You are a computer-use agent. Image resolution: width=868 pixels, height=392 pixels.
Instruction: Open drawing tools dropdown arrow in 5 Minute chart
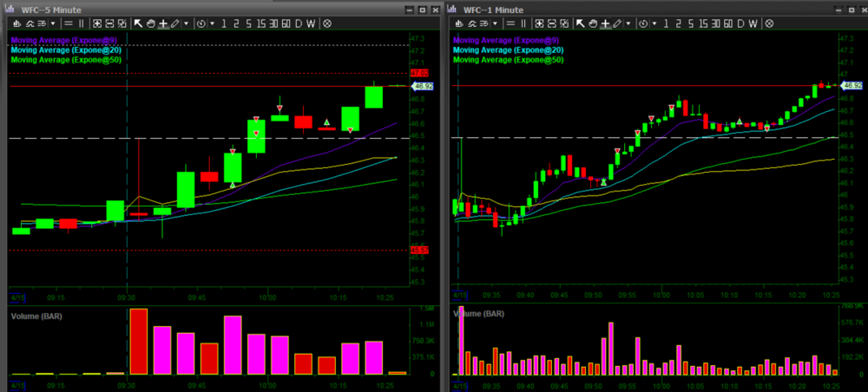click(x=187, y=24)
